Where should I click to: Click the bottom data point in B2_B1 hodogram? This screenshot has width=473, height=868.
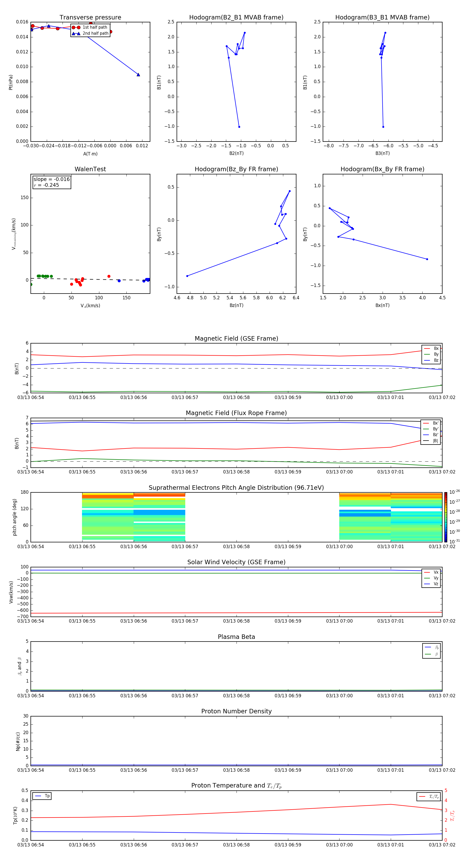tap(239, 127)
